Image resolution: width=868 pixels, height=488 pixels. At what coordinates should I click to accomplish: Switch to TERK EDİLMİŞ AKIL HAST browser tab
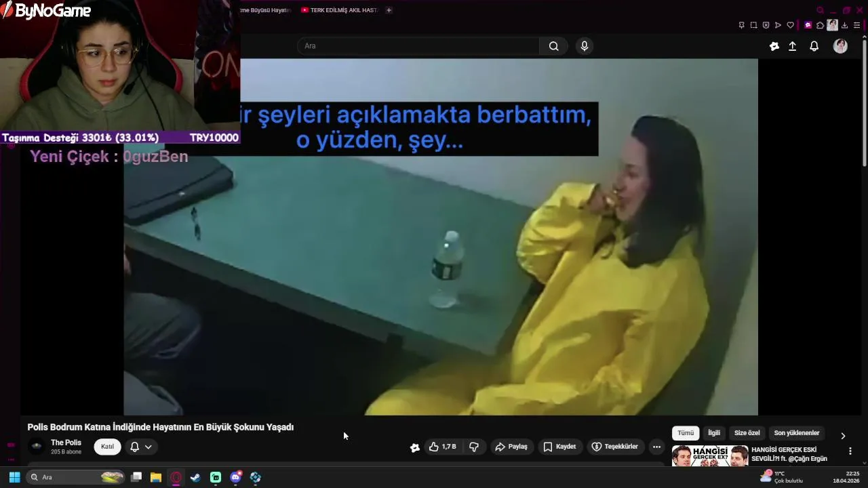pyautogui.click(x=339, y=10)
